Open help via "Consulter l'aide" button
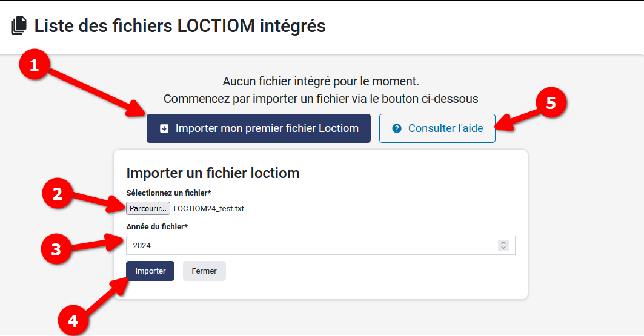This screenshot has height=336, width=644. [x=437, y=128]
